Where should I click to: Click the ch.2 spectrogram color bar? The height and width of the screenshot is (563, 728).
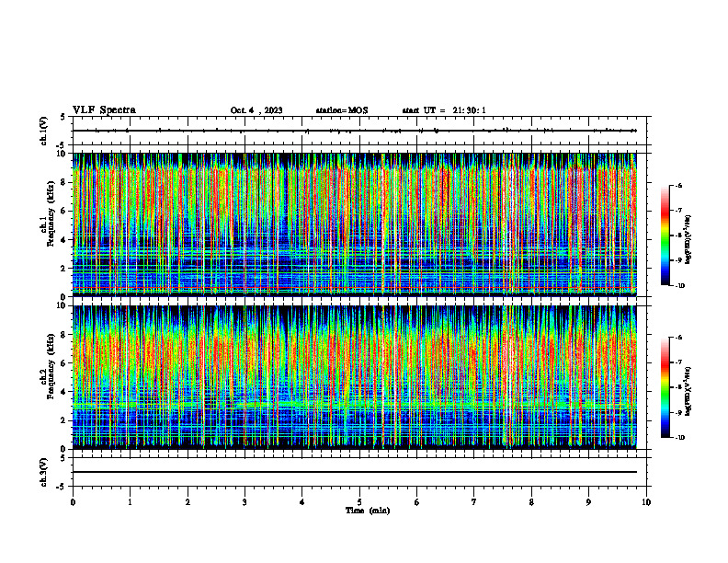click(665, 387)
